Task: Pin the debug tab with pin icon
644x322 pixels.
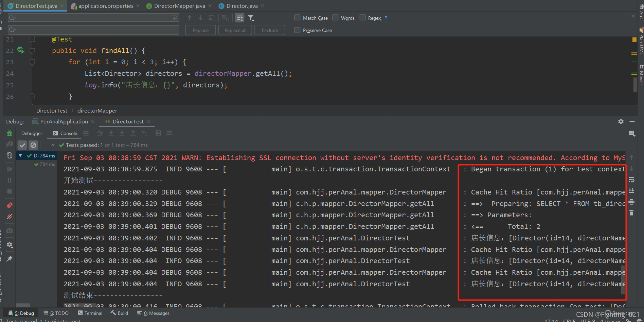Action: point(10,259)
